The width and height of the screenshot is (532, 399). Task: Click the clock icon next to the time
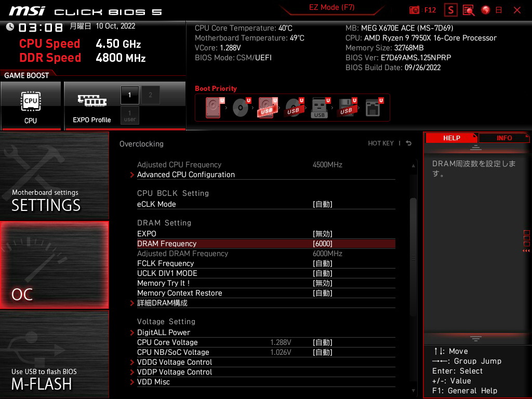coord(10,27)
